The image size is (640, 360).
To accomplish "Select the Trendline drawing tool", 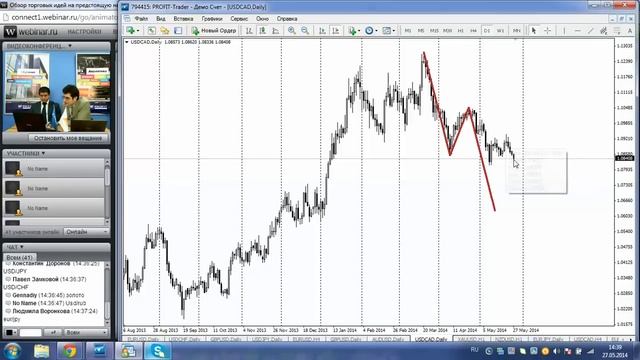I will point(591,31).
